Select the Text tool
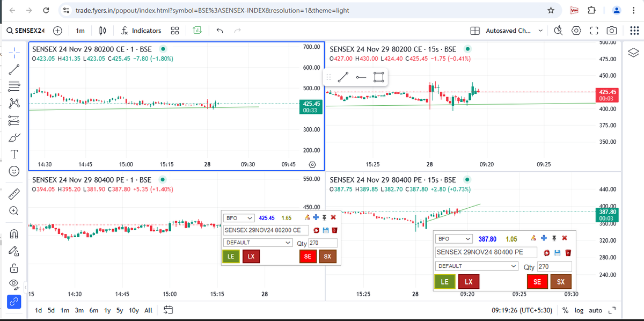 click(x=14, y=154)
